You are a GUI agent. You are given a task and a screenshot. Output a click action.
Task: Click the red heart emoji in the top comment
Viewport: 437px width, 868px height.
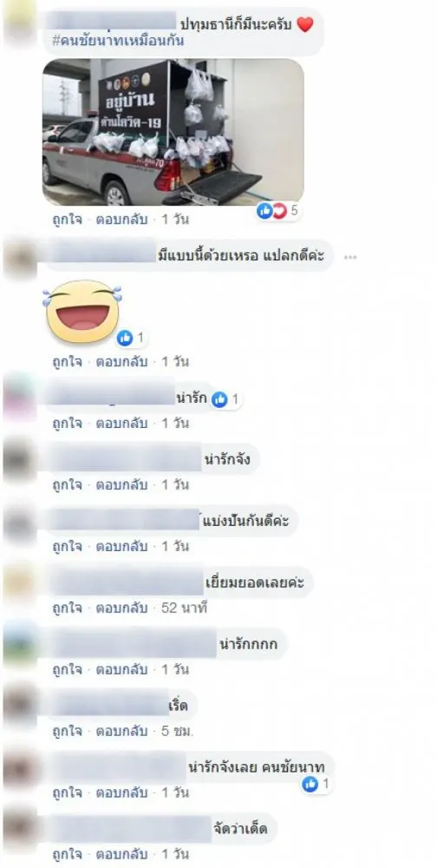(305, 24)
